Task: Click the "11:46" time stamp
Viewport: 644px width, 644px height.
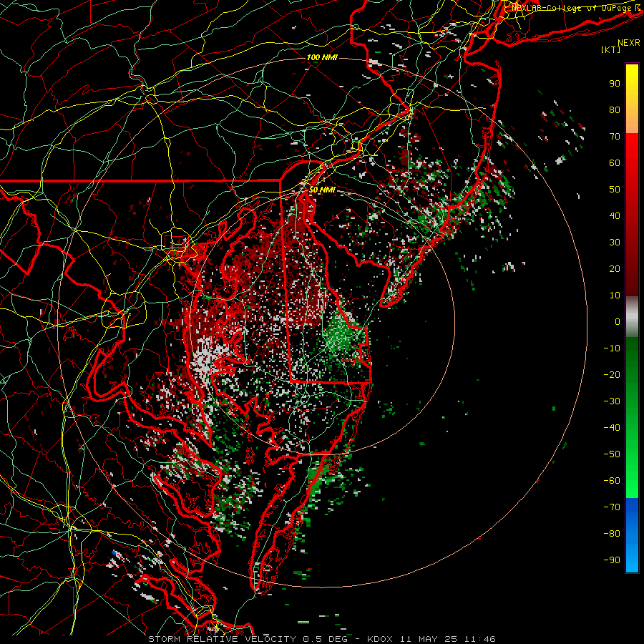Action: [x=480, y=639]
